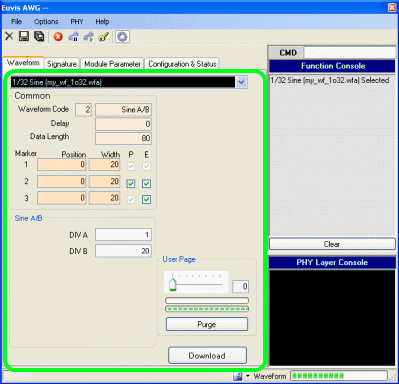Click marker 2 Position field

(62, 181)
